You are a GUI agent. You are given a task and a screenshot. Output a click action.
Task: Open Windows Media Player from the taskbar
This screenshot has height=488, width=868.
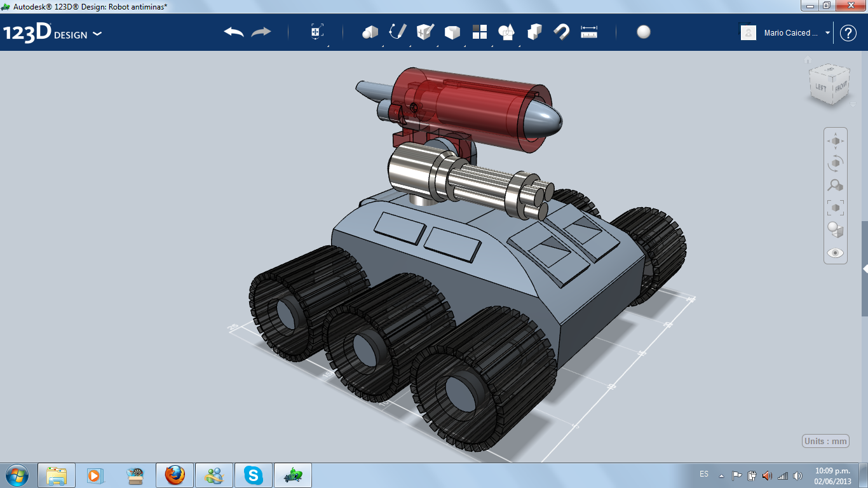(95, 475)
